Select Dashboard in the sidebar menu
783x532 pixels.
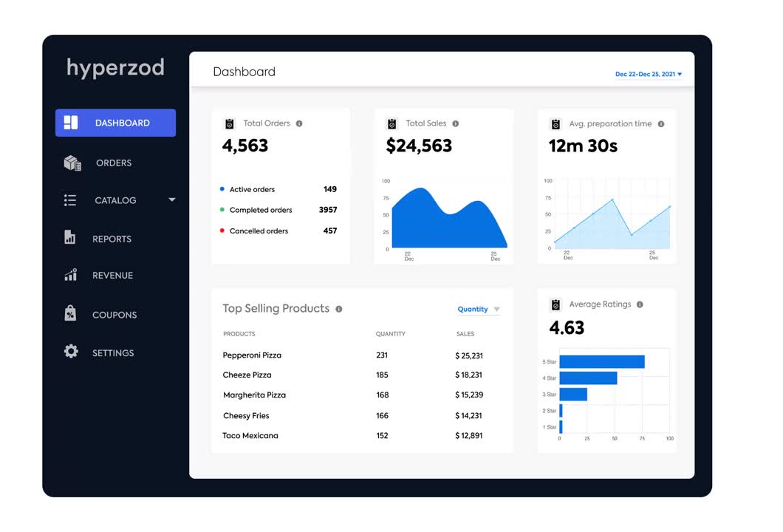tap(115, 123)
